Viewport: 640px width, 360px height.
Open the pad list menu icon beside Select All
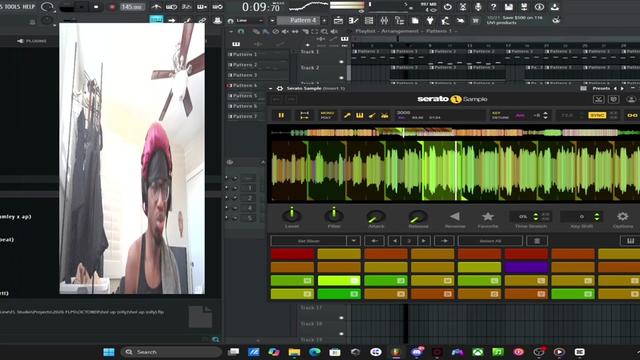tap(537, 241)
